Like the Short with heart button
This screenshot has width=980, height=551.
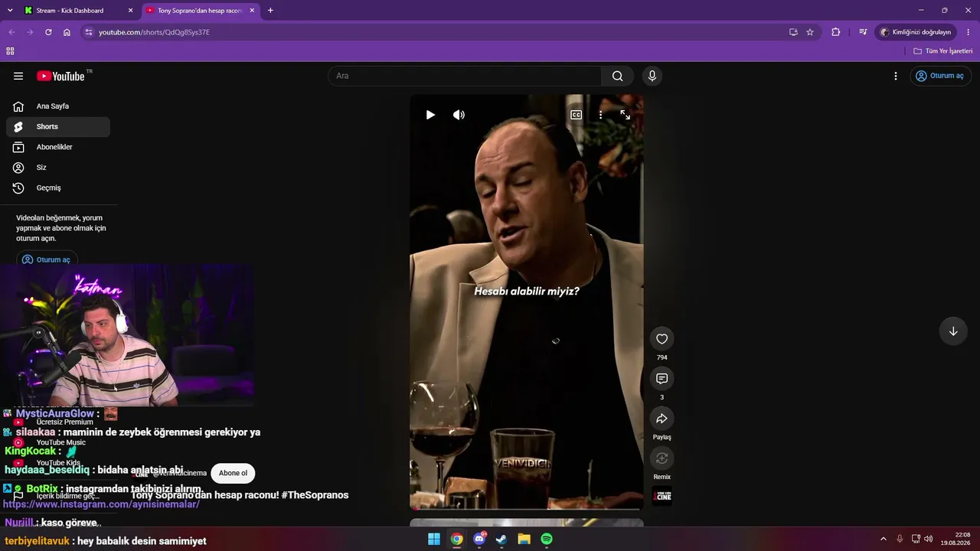tap(662, 339)
